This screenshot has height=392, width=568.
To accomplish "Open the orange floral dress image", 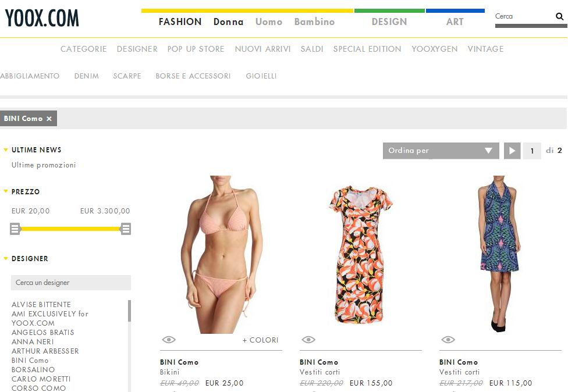I will click(x=360, y=255).
